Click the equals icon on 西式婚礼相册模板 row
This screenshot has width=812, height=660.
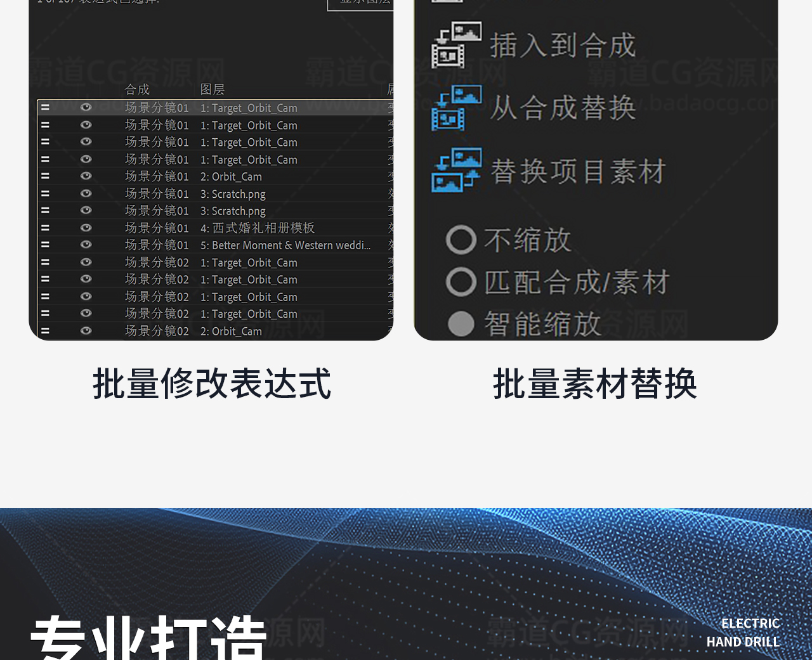45,228
